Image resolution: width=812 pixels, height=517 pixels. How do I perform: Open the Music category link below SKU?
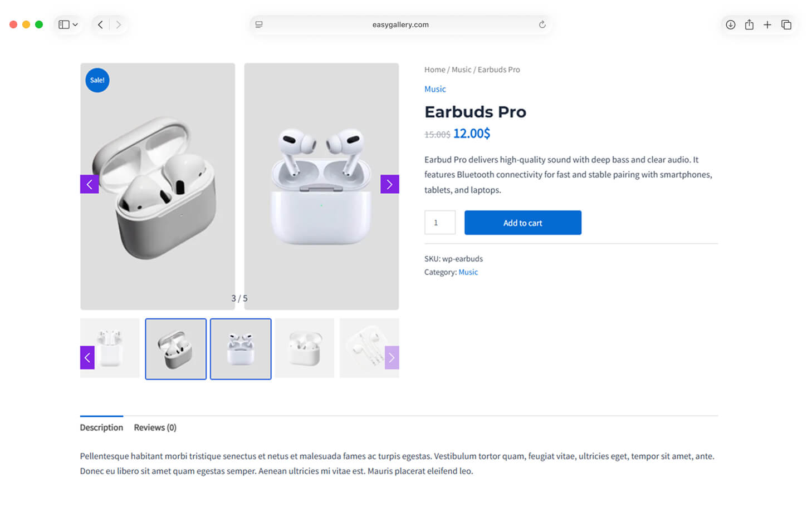(x=468, y=272)
